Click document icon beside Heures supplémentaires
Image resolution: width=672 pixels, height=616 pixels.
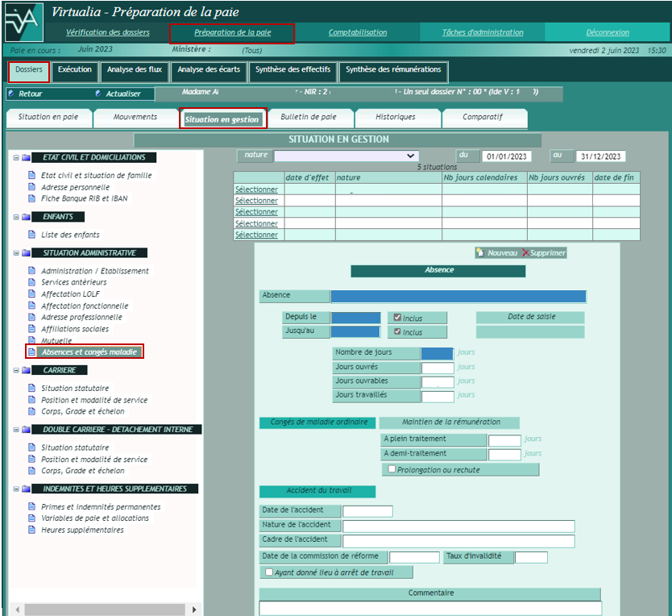coord(32,531)
